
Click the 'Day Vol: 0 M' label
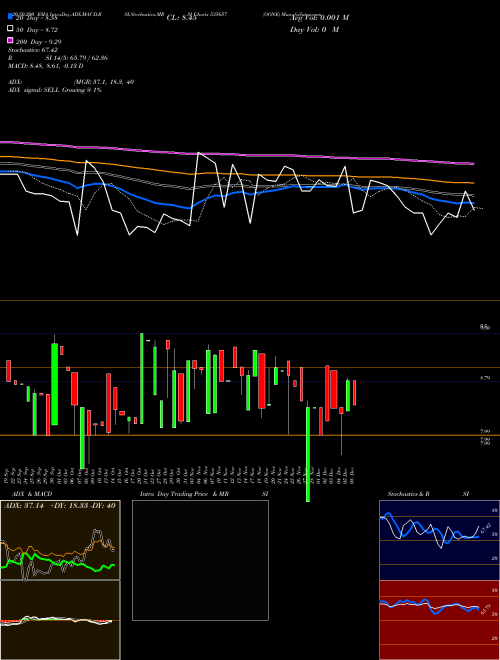click(314, 30)
